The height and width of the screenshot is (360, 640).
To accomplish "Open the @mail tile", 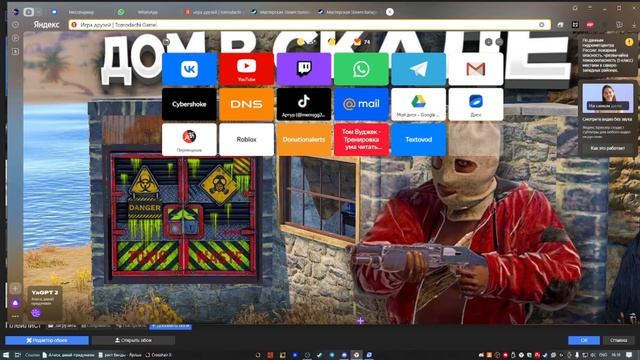I will 361,104.
